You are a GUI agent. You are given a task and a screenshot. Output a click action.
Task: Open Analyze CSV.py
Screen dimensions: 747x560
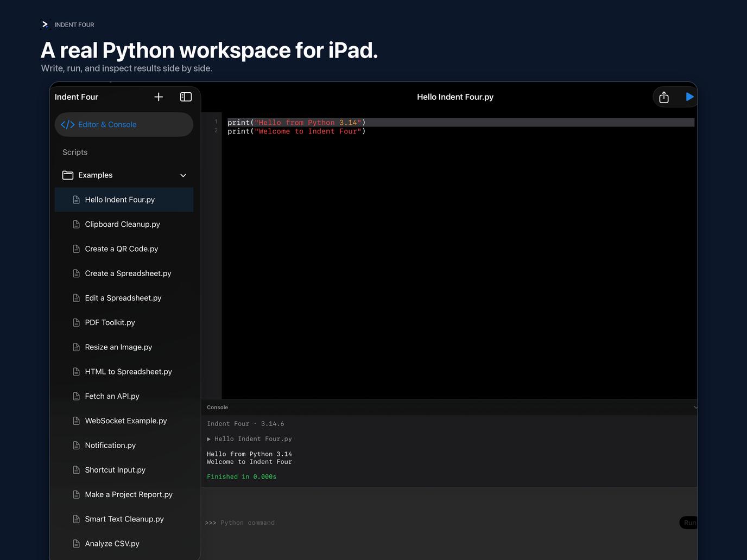(124, 543)
